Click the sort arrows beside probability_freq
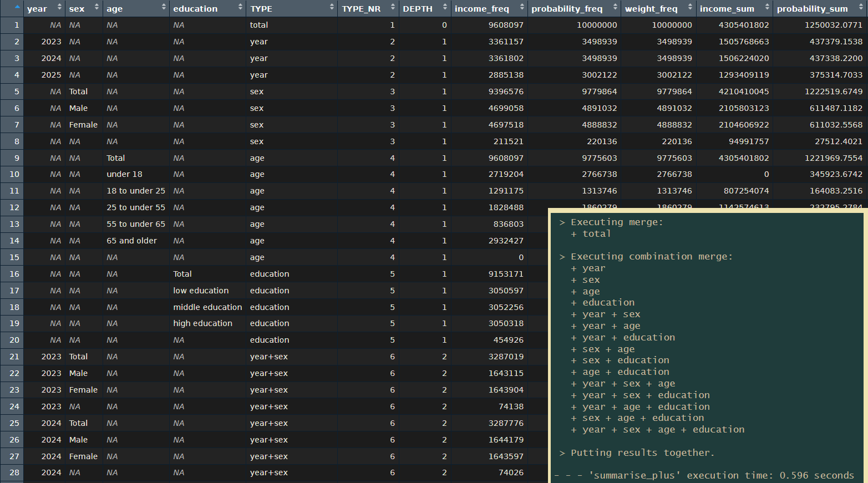The image size is (868, 483). click(616, 8)
